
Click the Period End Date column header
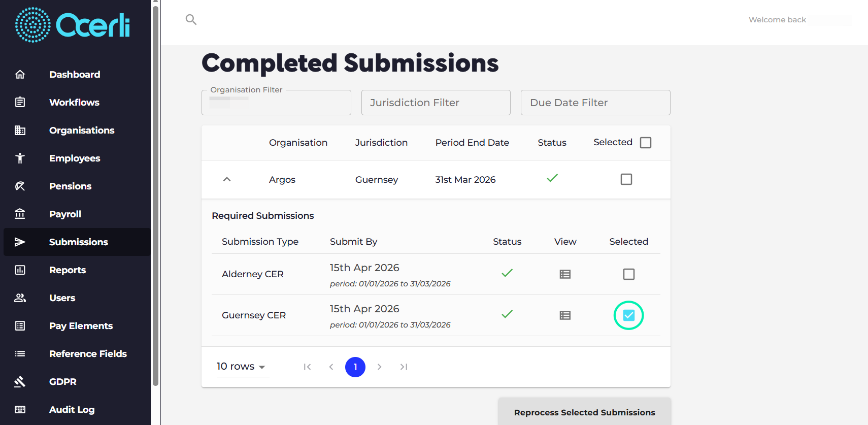tap(472, 143)
